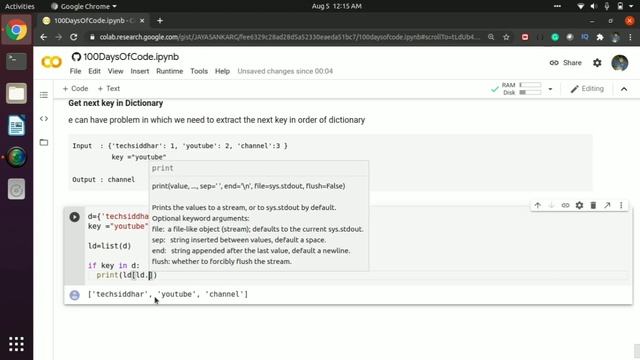
Task: Open Editing mode dropdown
Action: click(587, 89)
